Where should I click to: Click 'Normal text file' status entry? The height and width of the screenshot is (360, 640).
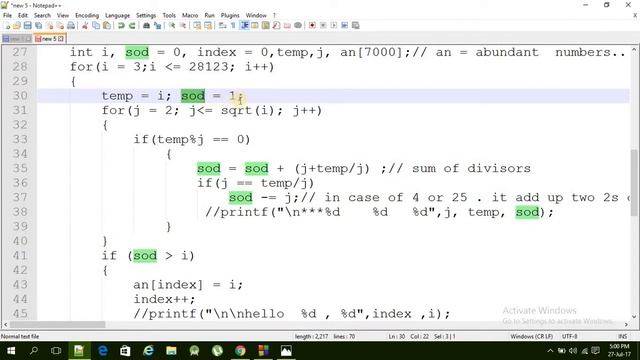(x=20, y=336)
